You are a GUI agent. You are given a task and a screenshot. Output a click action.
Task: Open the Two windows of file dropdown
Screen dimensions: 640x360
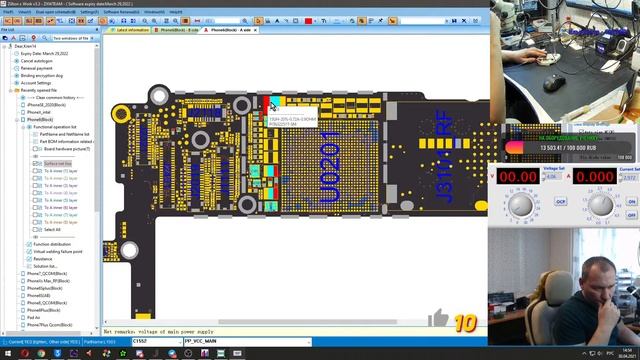click(x=92, y=38)
